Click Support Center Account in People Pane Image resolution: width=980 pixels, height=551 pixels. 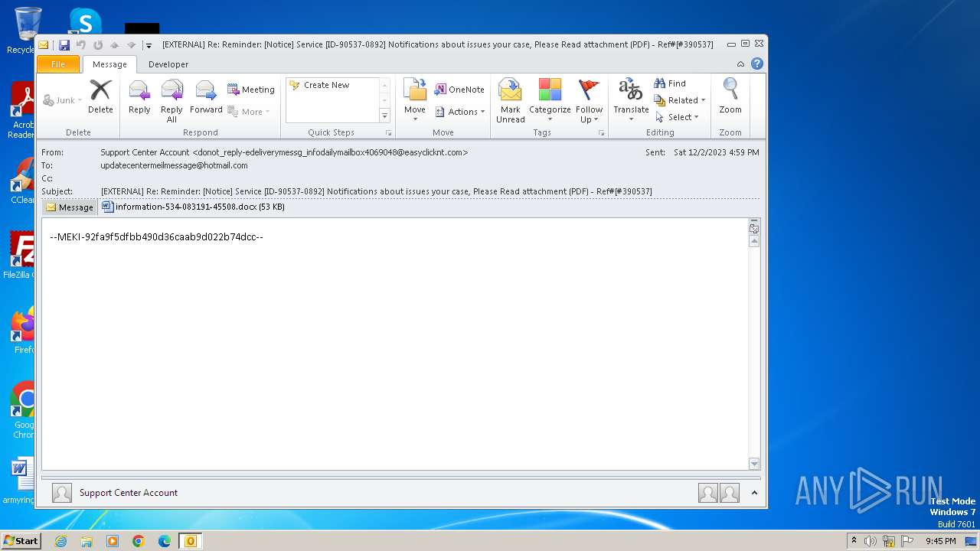[129, 493]
